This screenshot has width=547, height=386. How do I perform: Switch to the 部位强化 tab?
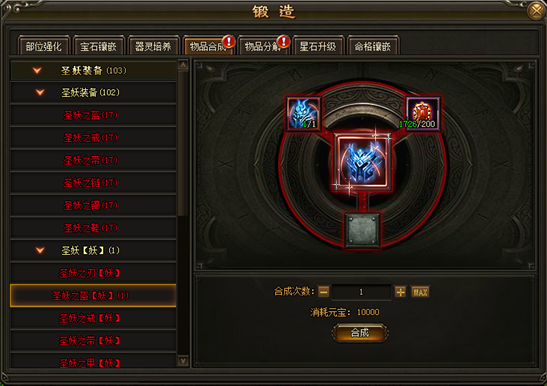[x=44, y=46]
